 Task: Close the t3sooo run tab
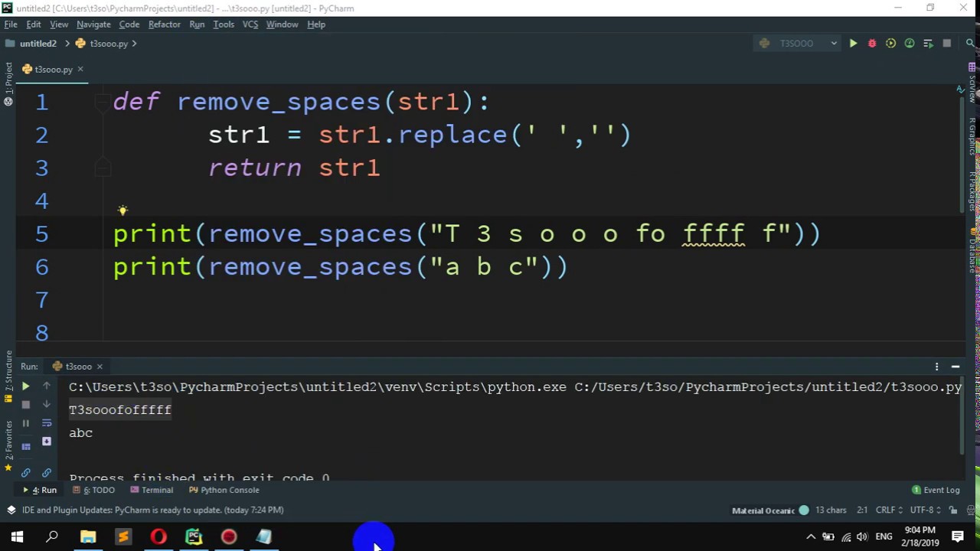tap(100, 367)
